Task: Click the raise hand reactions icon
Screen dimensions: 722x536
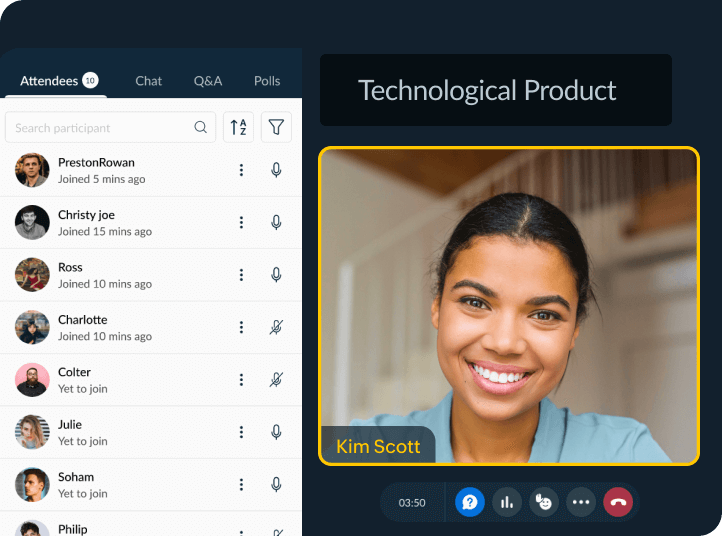Action: [x=544, y=502]
